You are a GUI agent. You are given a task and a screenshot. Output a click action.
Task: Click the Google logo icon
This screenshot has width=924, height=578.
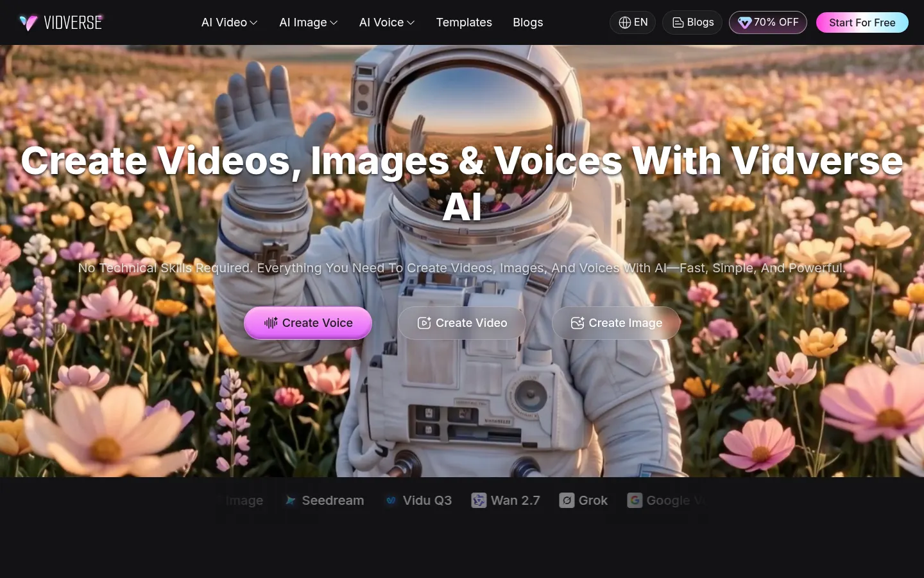tap(635, 500)
